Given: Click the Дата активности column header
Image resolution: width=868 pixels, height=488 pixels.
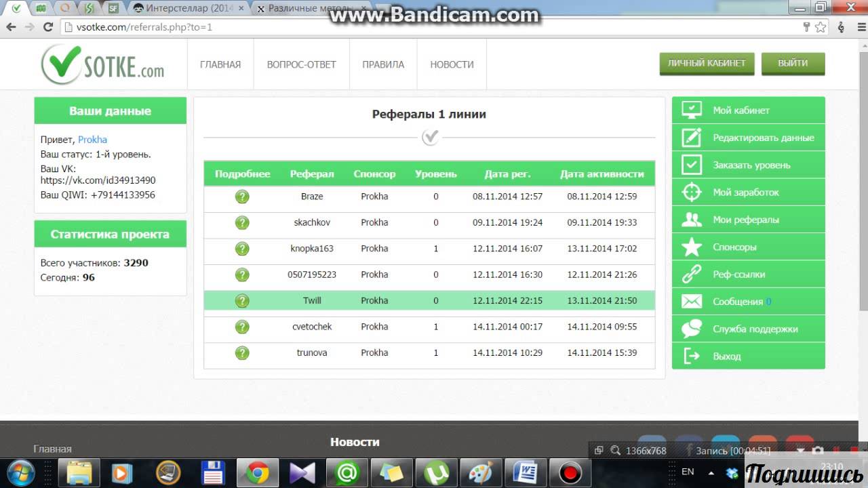Looking at the screenshot, I should [x=602, y=174].
